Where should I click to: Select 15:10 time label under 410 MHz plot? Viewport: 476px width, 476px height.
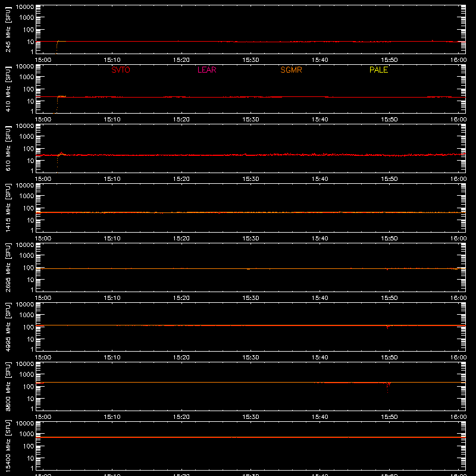112,120
